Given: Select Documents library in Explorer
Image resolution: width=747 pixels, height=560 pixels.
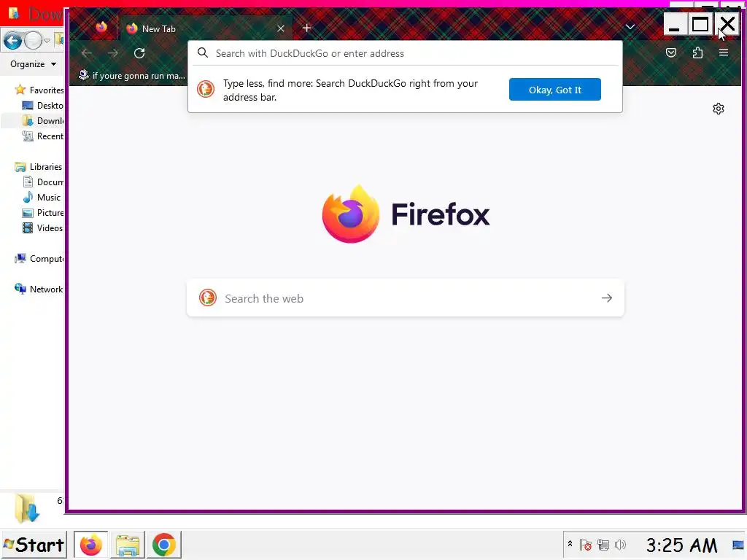Looking at the screenshot, I should coord(43,182).
